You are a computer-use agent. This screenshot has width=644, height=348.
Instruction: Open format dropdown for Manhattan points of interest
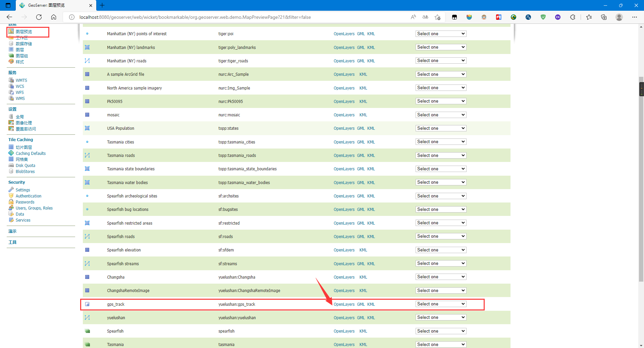coord(441,34)
